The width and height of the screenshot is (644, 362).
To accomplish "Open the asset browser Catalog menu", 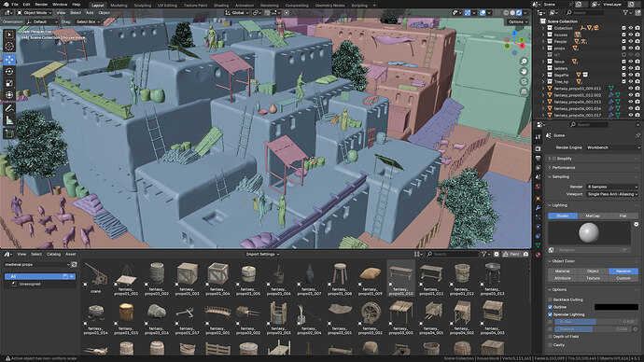I will [53, 254].
